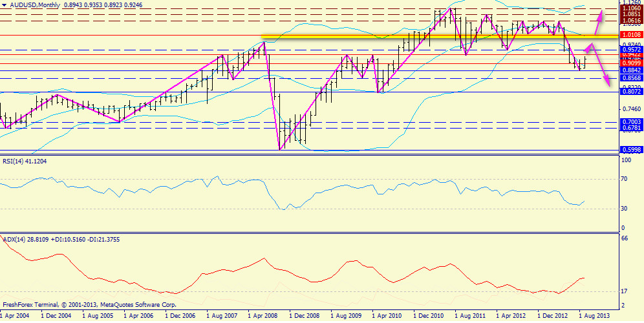Click the red 1.0108 price label
644x323 pixels.
point(630,35)
